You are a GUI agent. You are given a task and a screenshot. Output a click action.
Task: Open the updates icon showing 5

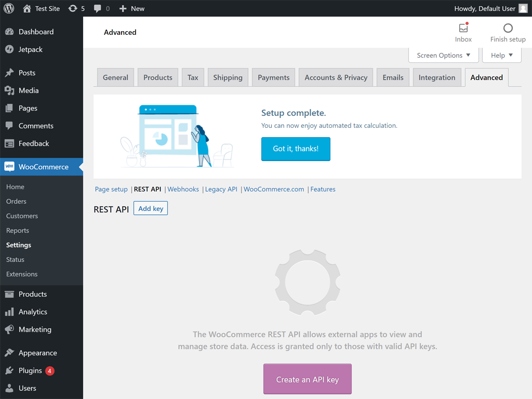[x=76, y=8]
